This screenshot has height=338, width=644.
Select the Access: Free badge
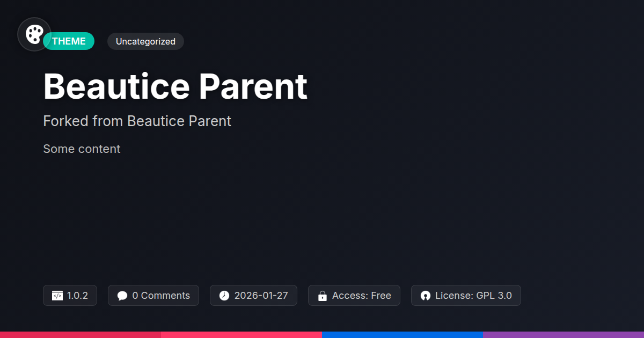[354, 296]
